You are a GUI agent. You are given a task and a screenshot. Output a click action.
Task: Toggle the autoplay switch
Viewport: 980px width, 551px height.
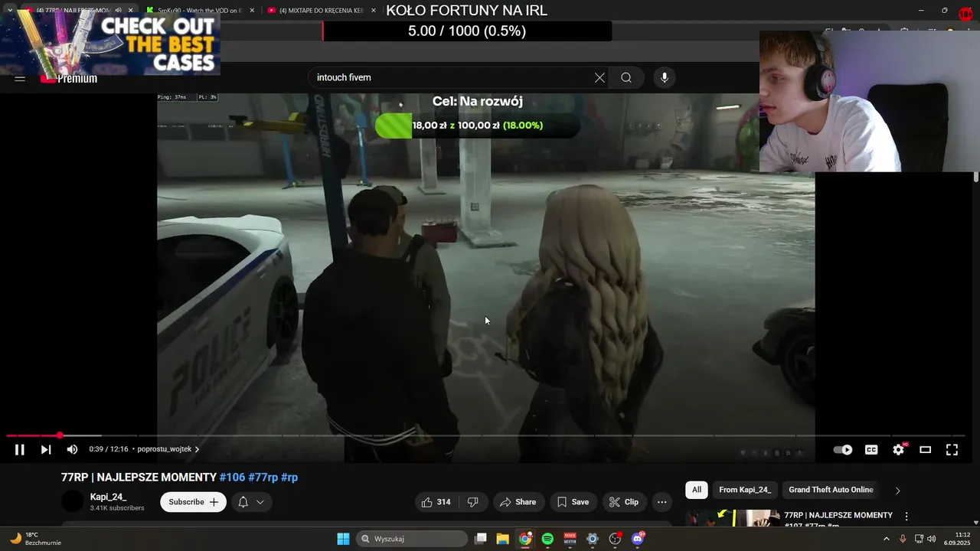coord(842,450)
